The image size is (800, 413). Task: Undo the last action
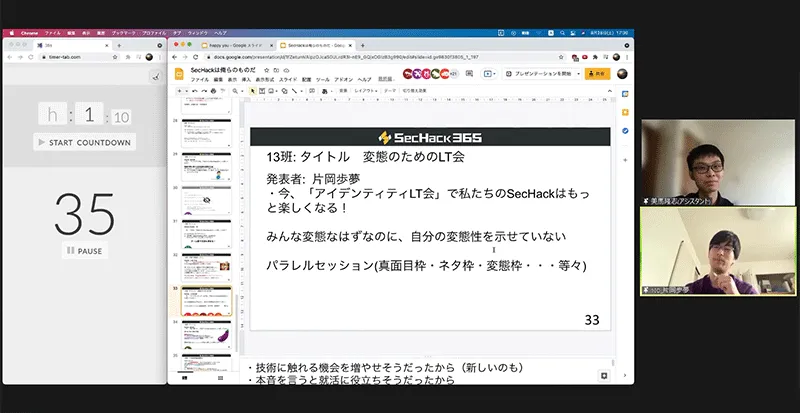195,91
